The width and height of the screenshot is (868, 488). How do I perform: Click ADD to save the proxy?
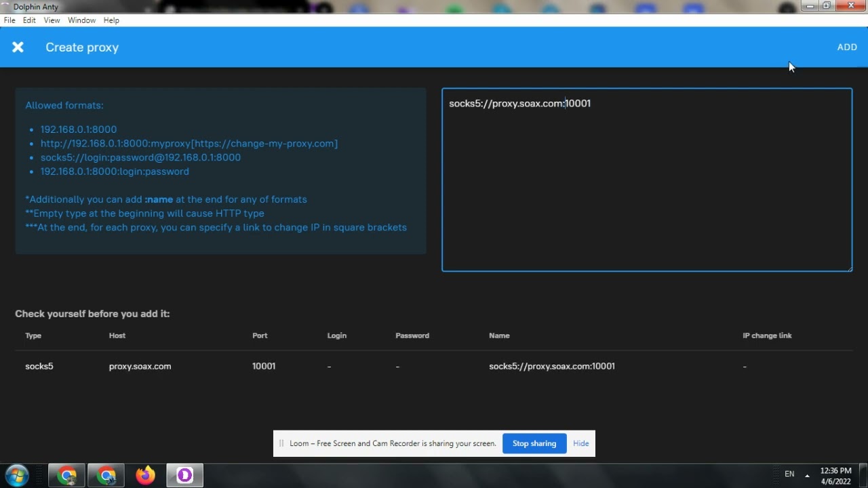(847, 47)
